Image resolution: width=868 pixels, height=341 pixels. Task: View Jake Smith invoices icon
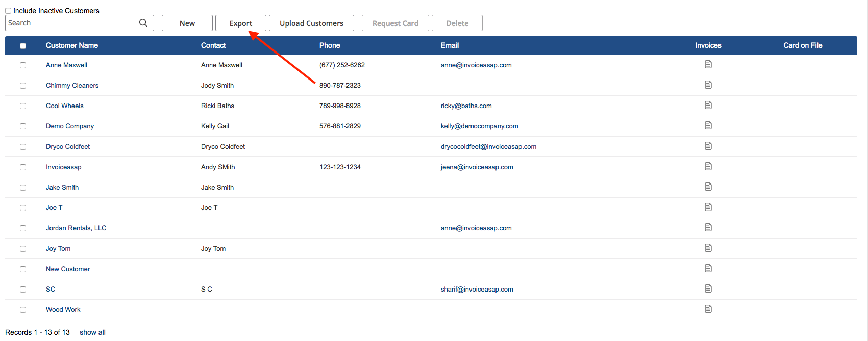(708, 187)
